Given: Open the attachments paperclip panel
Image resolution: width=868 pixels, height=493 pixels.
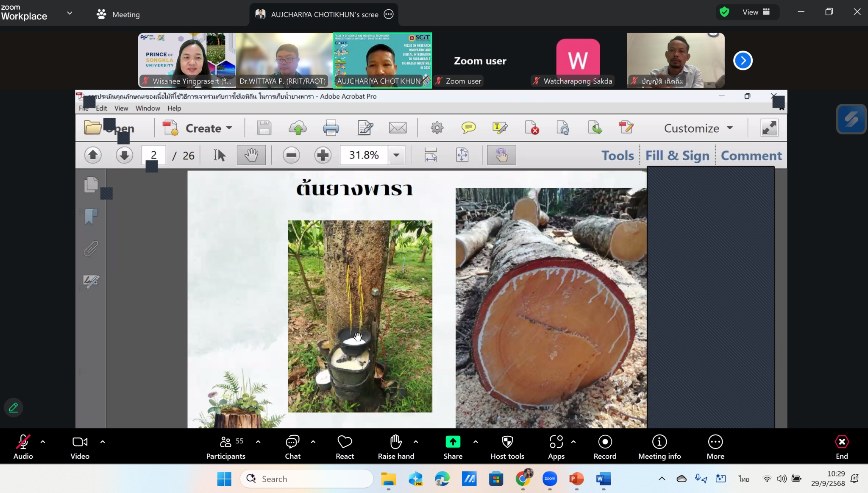Looking at the screenshot, I should 91,249.
